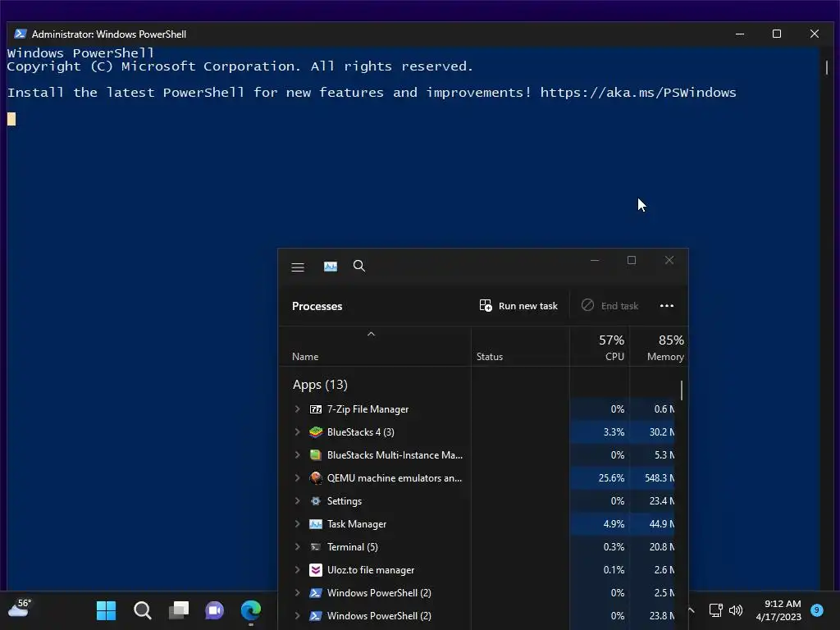Click the icon of Windows PowerShell 23.8 MB row
Screen dimensions: 840x630
(x=316, y=616)
